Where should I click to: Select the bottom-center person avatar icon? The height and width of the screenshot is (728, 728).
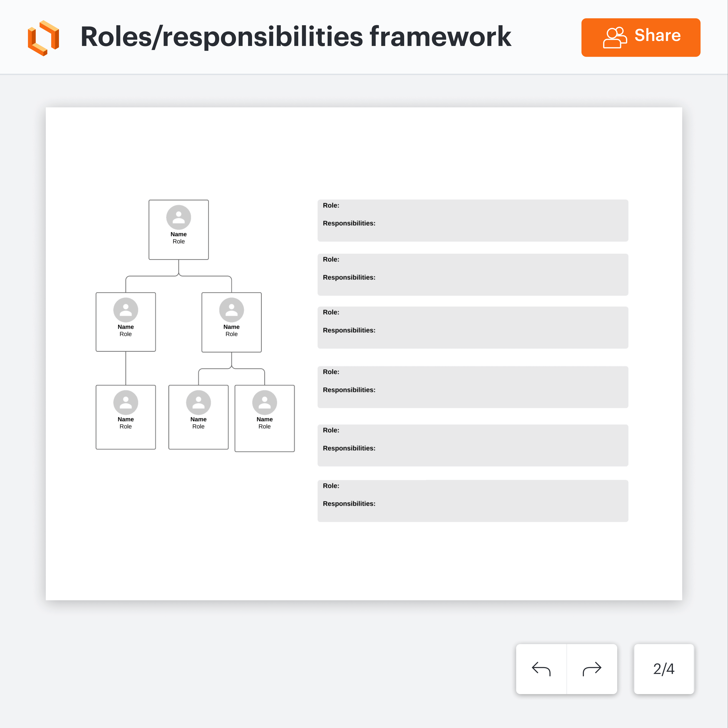pyautogui.click(x=198, y=402)
